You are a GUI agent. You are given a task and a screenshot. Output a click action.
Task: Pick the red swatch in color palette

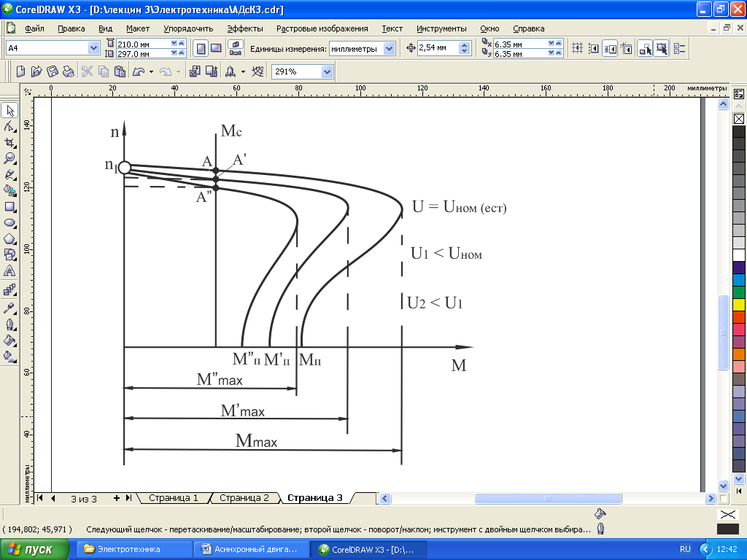738,317
